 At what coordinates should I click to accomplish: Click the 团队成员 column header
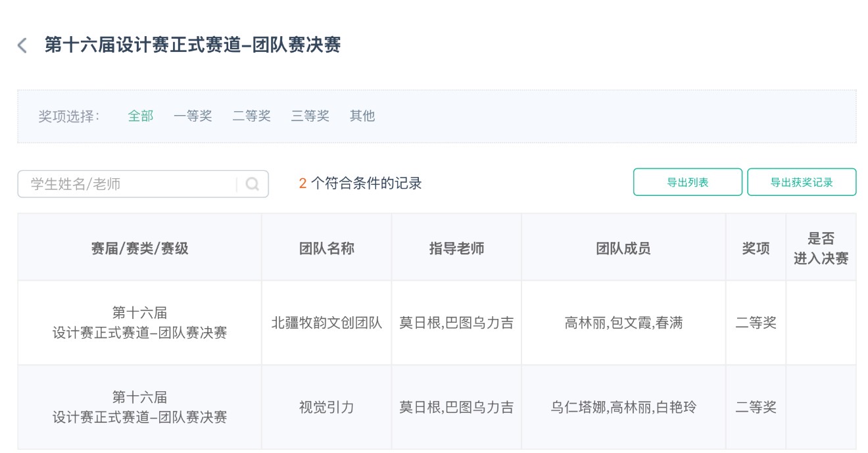pyautogui.click(x=623, y=248)
